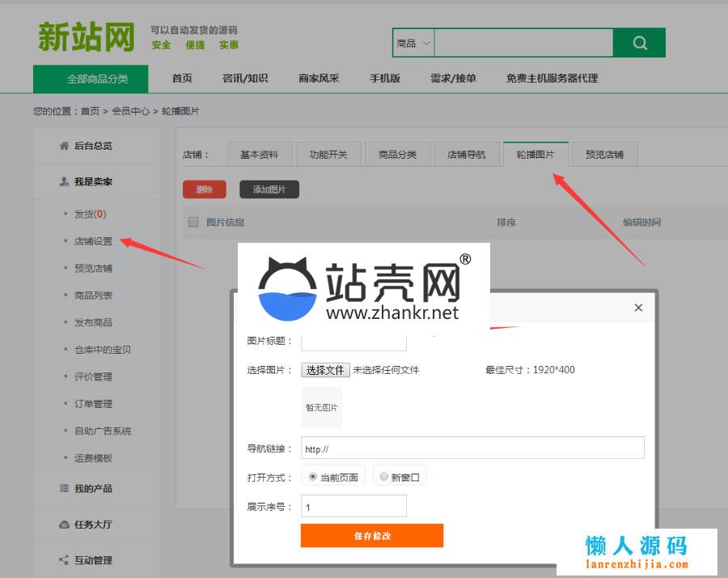Image resolution: width=728 pixels, height=578 pixels.
Task: Select the 当前页面 radio option
Action: tap(313, 477)
